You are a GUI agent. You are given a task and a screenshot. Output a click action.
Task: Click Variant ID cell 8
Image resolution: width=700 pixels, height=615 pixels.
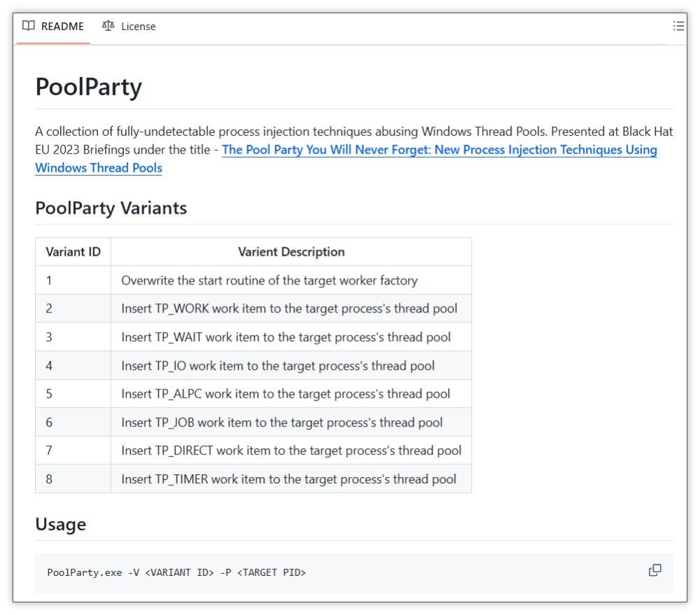pos(73,479)
